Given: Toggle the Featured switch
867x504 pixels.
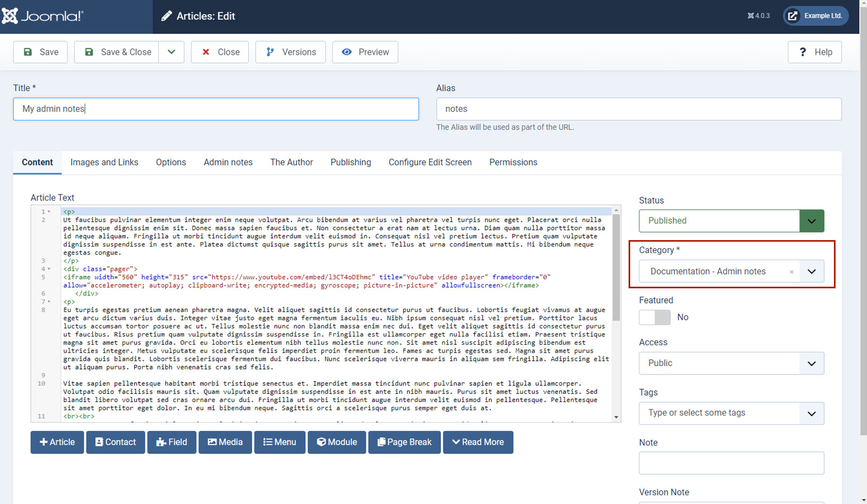Looking at the screenshot, I should [655, 317].
